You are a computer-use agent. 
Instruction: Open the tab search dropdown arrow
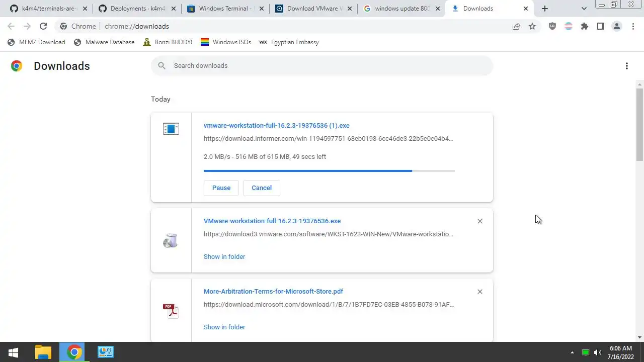[584, 9]
